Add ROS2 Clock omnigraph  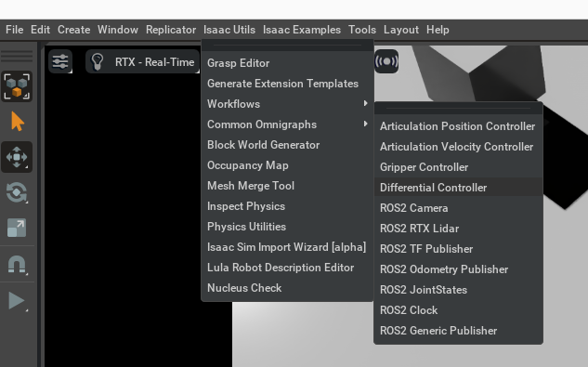[458, 310]
